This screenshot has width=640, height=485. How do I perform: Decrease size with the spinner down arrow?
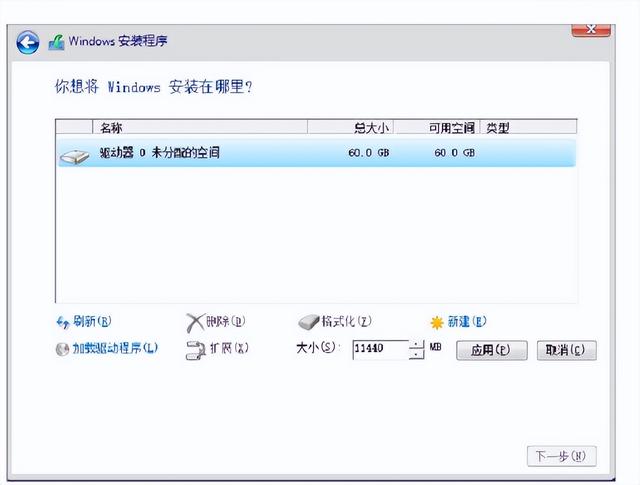[x=416, y=355]
